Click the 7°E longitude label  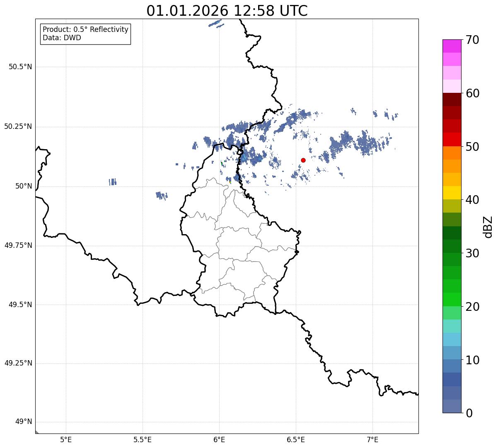tap(372, 439)
